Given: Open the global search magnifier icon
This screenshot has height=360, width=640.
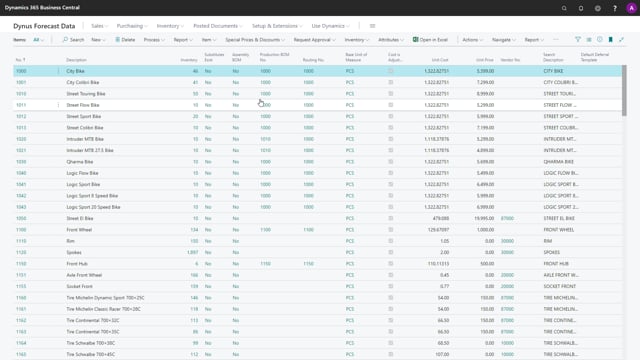Looking at the screenshot, I should (564, 8).
